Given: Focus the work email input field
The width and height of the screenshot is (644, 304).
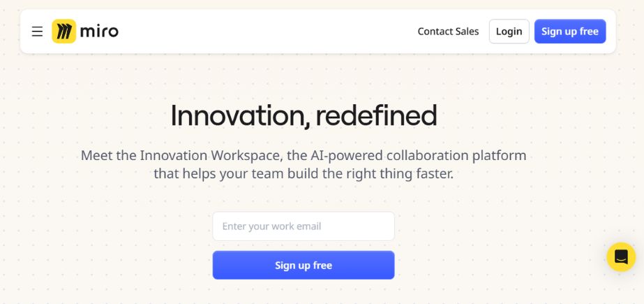Looking at the screenshot, I should tap(304, 226).
